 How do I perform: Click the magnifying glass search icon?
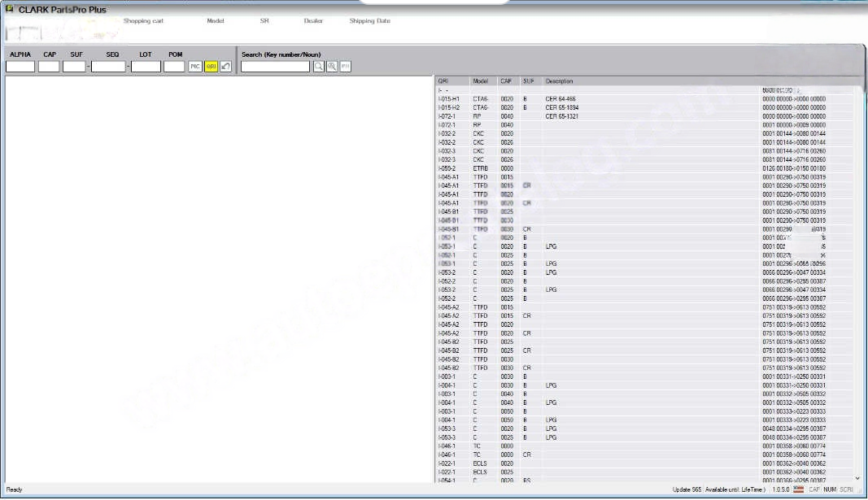(x=319, y=67)
